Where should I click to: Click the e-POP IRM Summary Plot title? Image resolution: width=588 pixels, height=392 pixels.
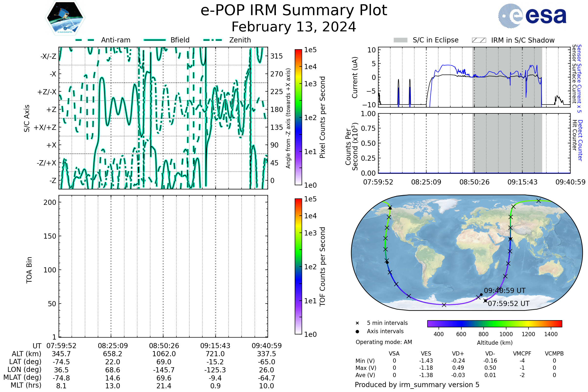click(x=294, y=11)
